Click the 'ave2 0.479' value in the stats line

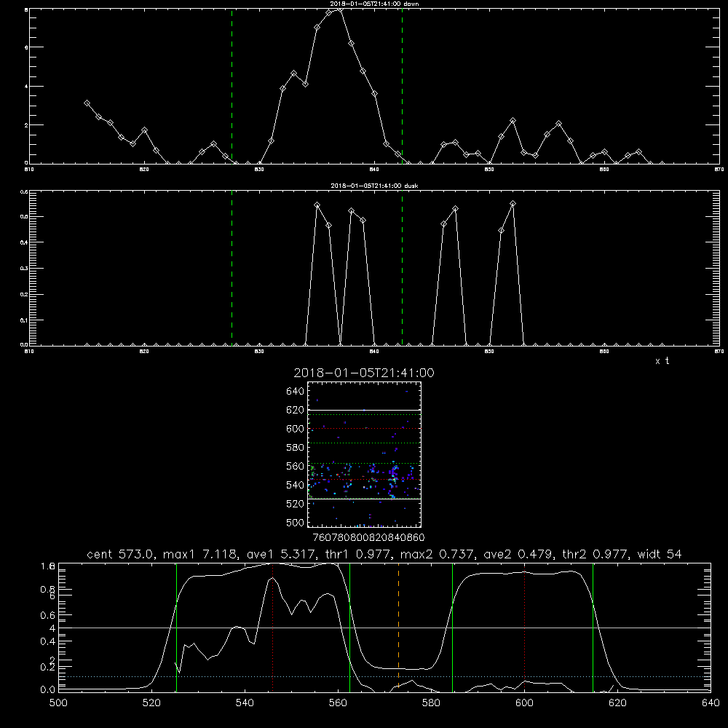pyautogui.click(x=518, y=554)
